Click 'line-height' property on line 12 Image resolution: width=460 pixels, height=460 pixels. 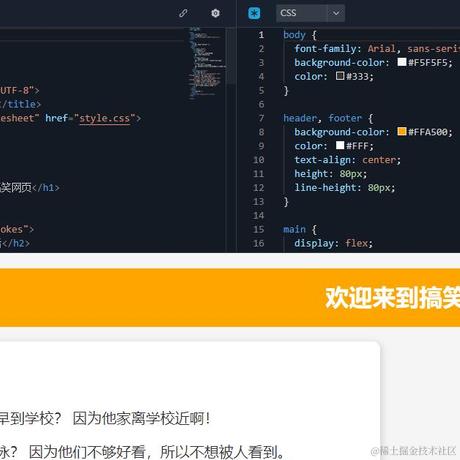click(x=325, y=188)
